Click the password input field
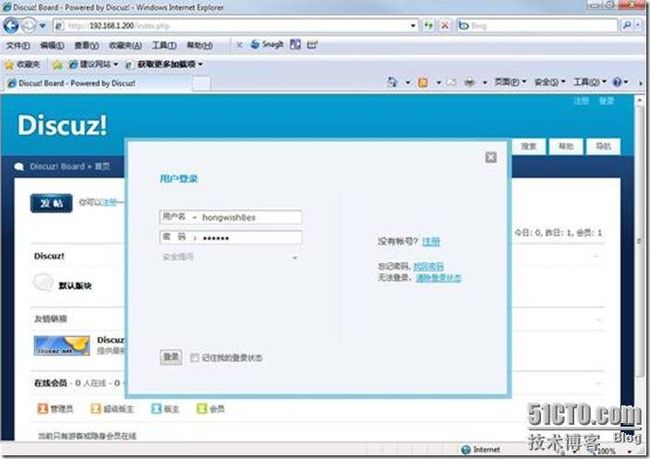The width and height of the screenshot is (650, 459). tap(251, 238)
